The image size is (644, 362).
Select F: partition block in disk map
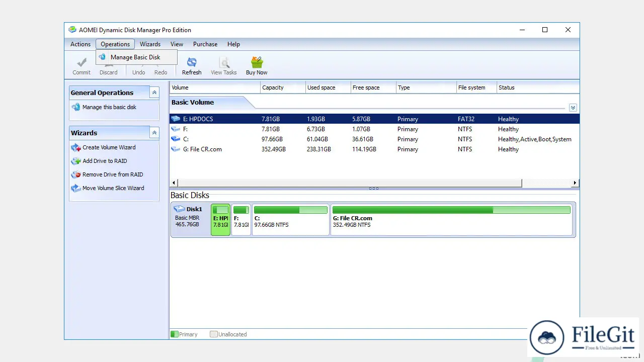tap(241, 220)
